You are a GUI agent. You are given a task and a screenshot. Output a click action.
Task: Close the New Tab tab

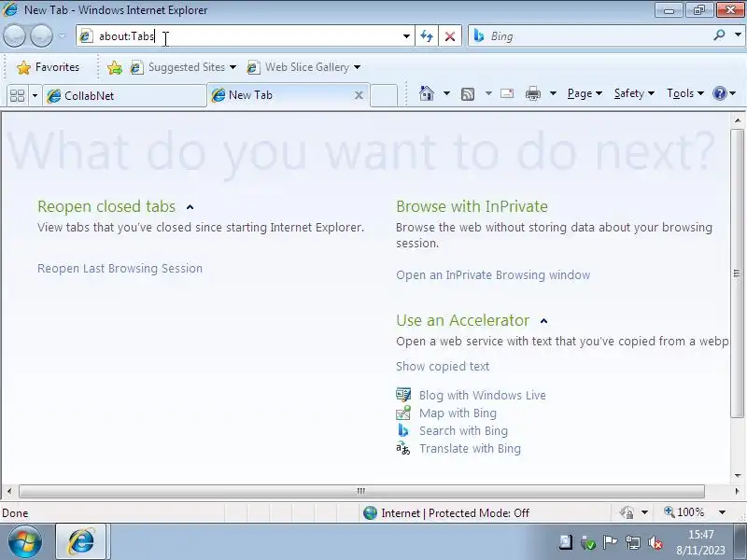(x=359, y=95)
